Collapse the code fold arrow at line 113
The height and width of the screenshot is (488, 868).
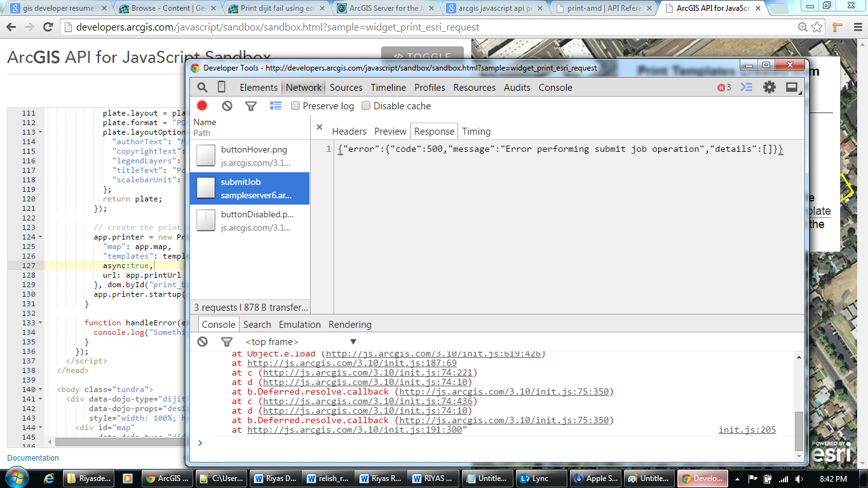41,132
